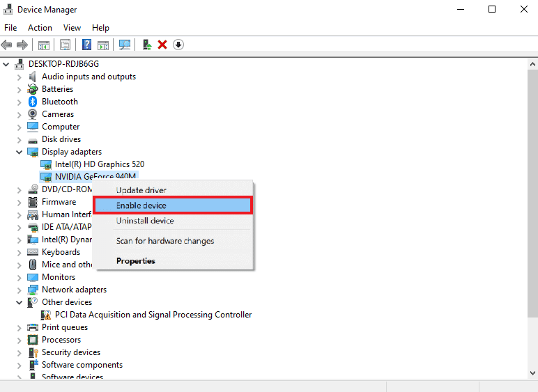Collapse the Other devices category
Screen dimensions: 538x392
[20, 302]
